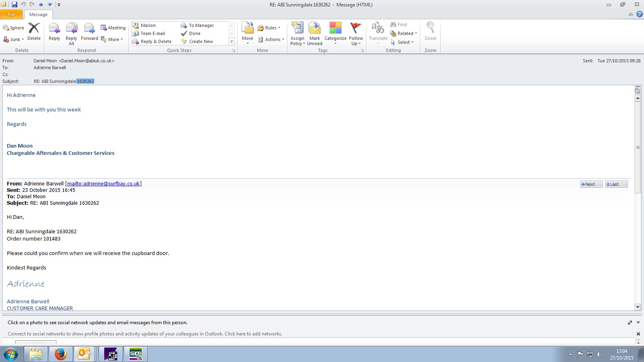Launch Firefox from the taskbar

coord(60,354)
